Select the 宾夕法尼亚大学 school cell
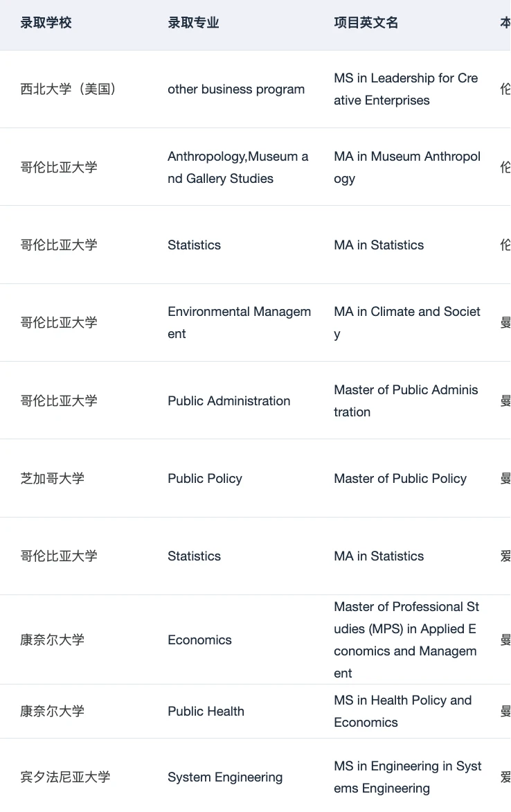The height and width of the screenshot is (812, 511). (65, 777)
